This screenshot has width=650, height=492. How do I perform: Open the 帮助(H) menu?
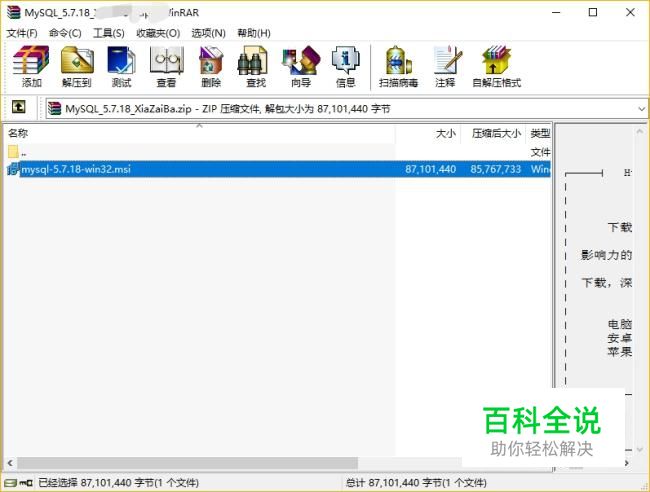(254, 33)
